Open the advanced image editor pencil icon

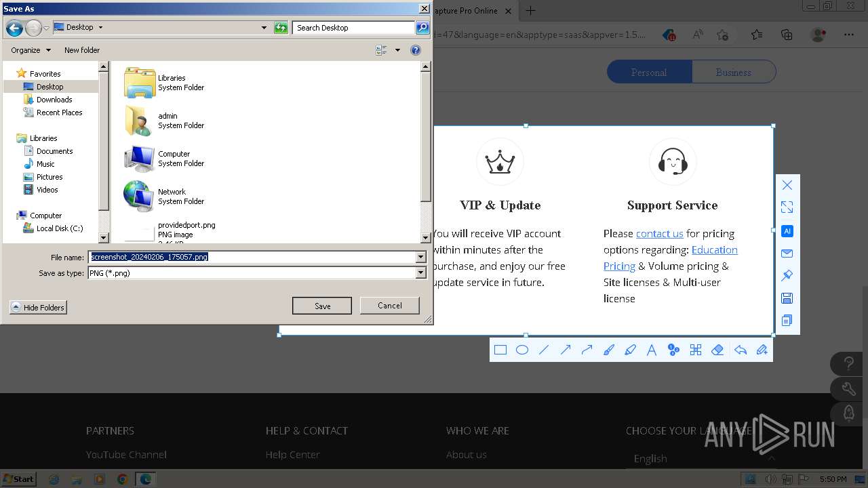[762, 350]
